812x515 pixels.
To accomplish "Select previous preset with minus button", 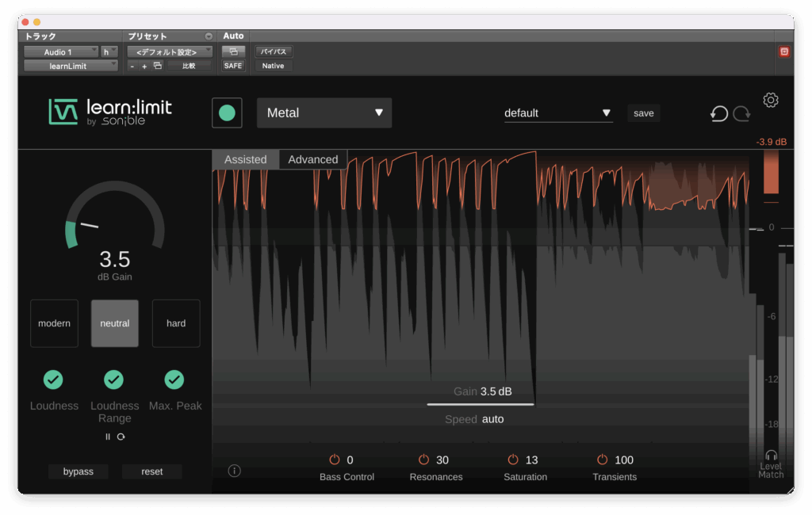I will pos(132,67).
